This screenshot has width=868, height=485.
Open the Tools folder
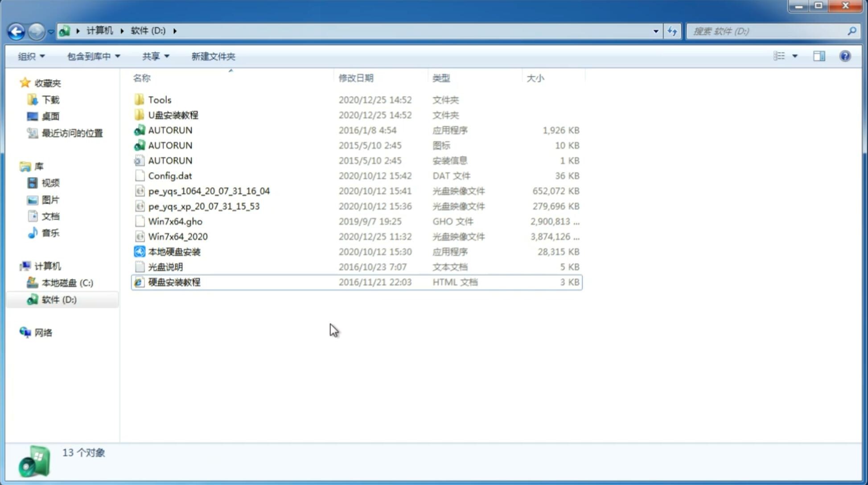coord(159,99)
